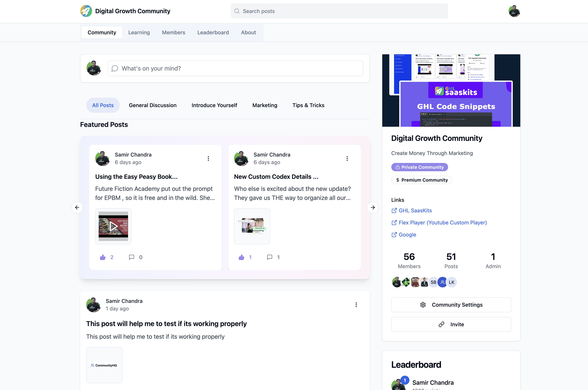
Task: Open the profile avatar at top right
Action: tap(514, 11)
